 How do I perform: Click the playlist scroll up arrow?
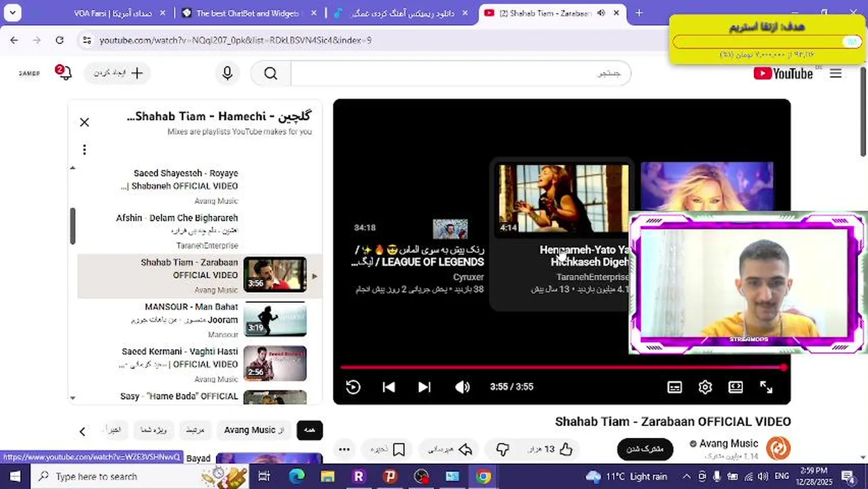click(x=73, y=168)
